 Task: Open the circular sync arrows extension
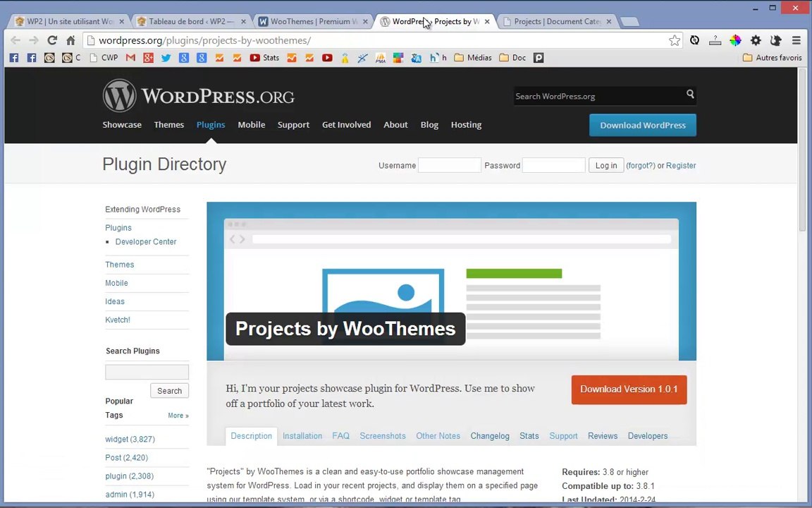695,40
